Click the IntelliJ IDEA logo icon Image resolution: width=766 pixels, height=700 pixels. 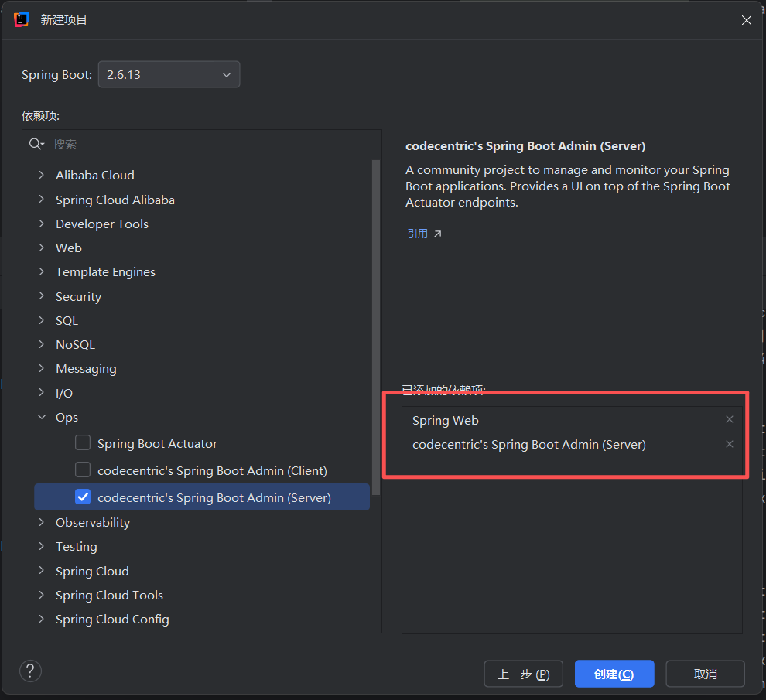coord(22,19)
